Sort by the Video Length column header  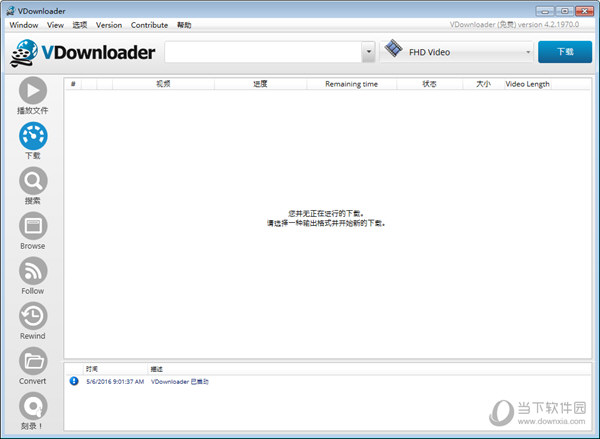[527, 84]
